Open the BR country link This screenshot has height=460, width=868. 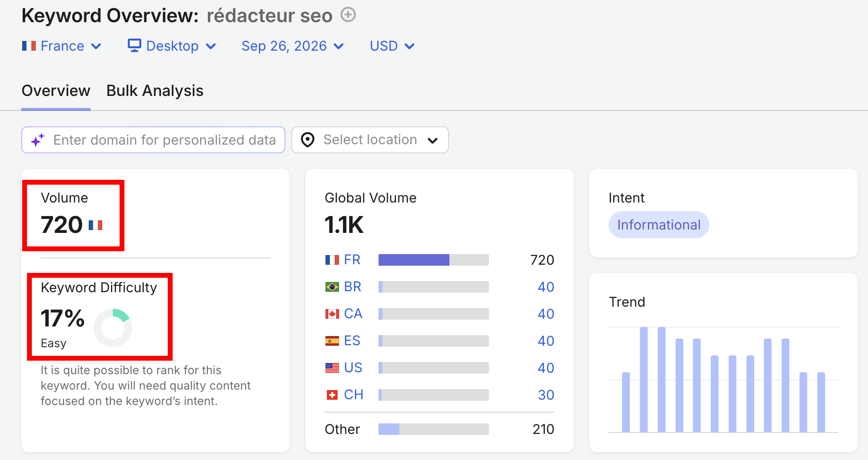(353, 287)
